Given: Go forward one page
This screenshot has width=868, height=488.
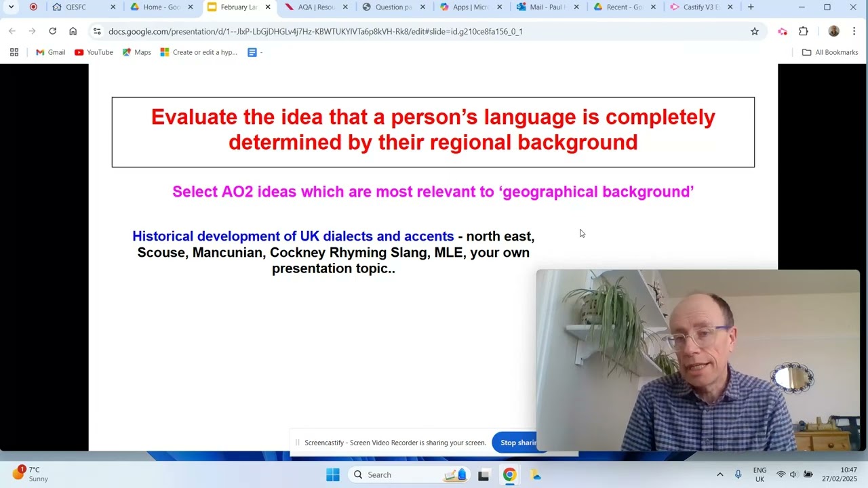Looking at the screenshot, I should (32, 31).
